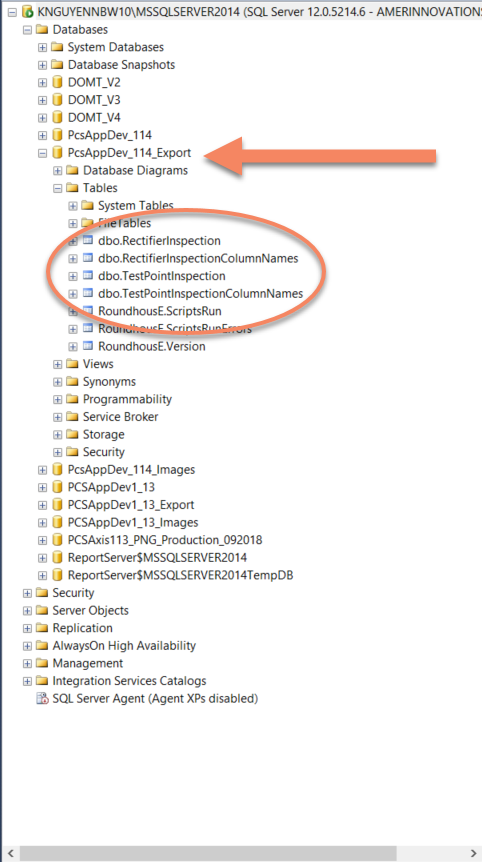
Task: Click the RoundhousE.Version table icon
Action: pyautogui.click(x=88, y=346)
